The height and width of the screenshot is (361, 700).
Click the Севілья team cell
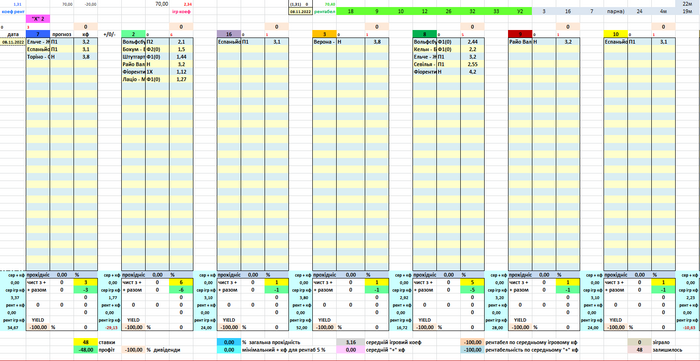(425, 64)
